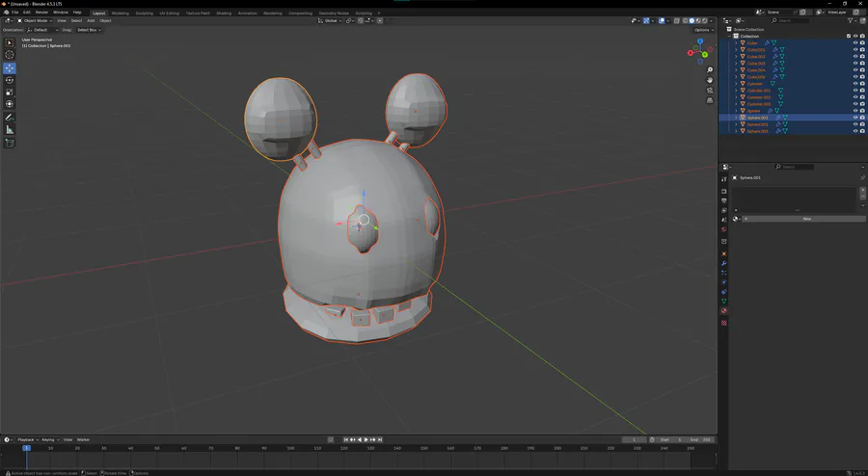Click the zoom magnifier viewport navigation icon
The image size is (868, 476).
point(710,70)
